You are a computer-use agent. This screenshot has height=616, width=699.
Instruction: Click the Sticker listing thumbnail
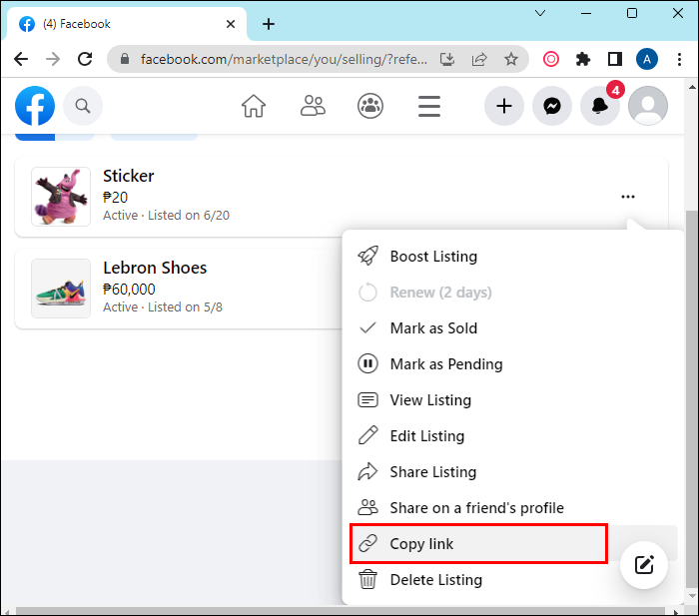61,197
